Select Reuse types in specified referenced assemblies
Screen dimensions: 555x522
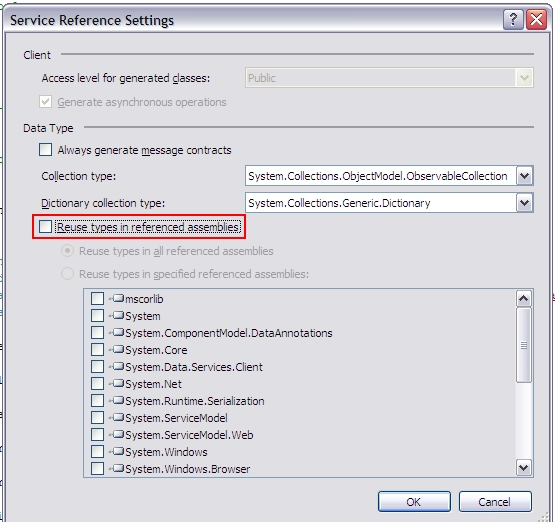(x=67, y=274)
